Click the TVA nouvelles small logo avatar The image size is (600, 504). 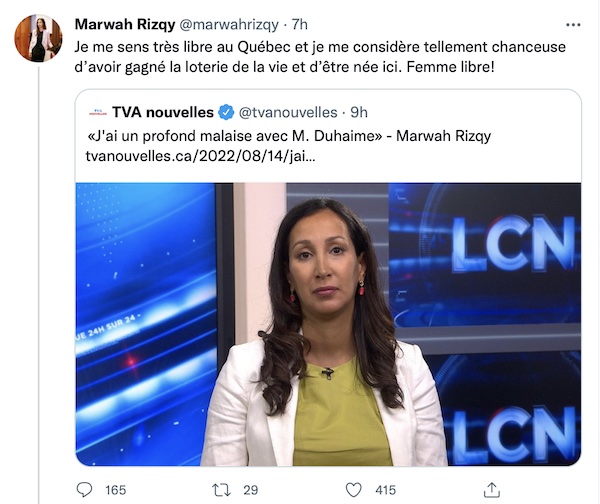(x=98, y=113)
